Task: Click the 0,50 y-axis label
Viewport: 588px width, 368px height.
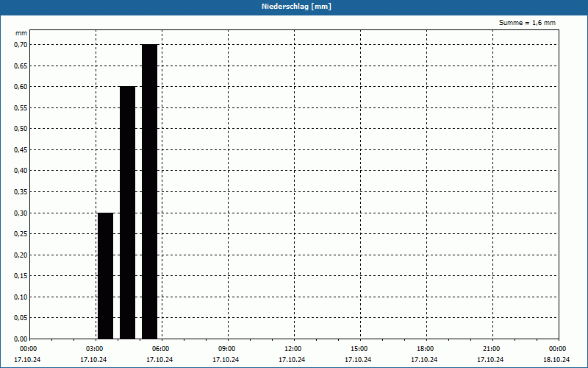Action: [21, 129]
